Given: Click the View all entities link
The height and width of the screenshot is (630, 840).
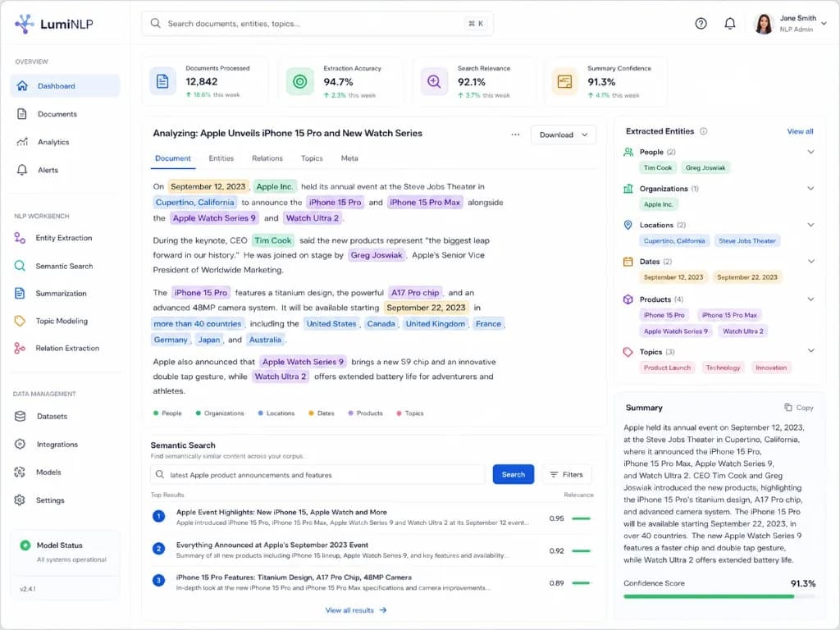Looking at the screenshot, I should 800,131.
